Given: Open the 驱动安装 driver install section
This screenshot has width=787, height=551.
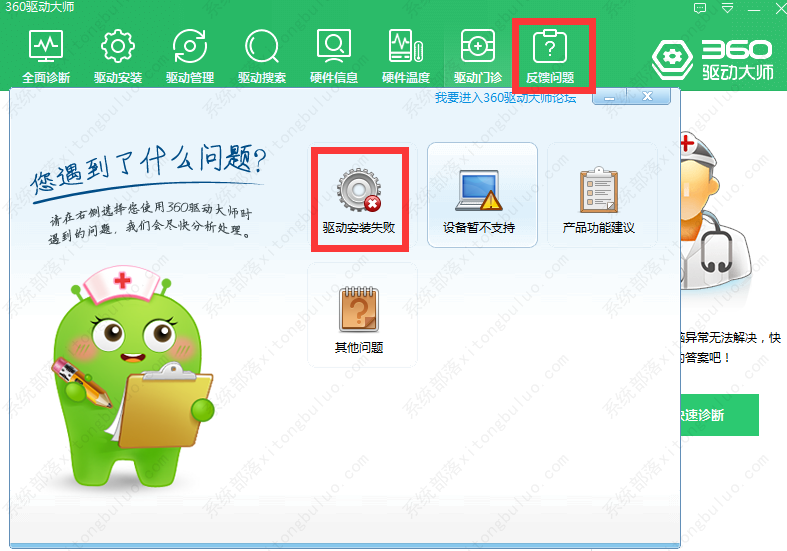Looking at the screenshot, I should click(x=118, y=56).
